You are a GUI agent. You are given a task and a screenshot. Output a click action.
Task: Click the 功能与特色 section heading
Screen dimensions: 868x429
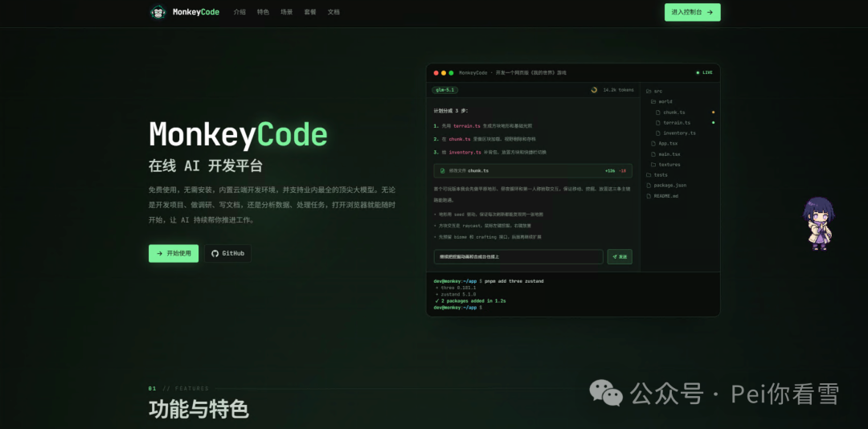[x=199, y=410]
